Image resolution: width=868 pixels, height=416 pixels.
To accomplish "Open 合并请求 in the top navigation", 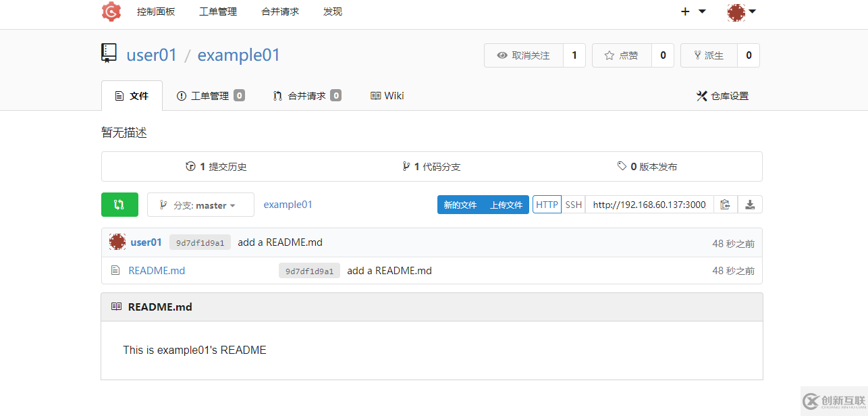I will pyautogui.click(x=279, y=11).
